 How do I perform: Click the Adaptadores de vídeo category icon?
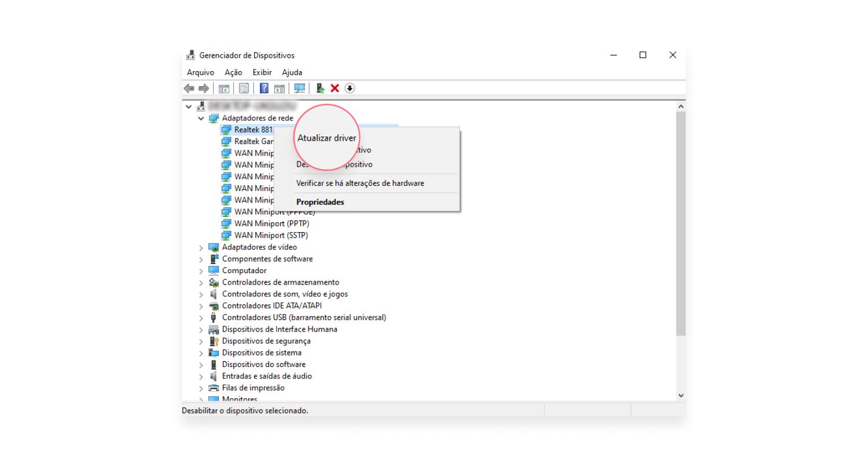pyautogui.click(x=214, y=247)
